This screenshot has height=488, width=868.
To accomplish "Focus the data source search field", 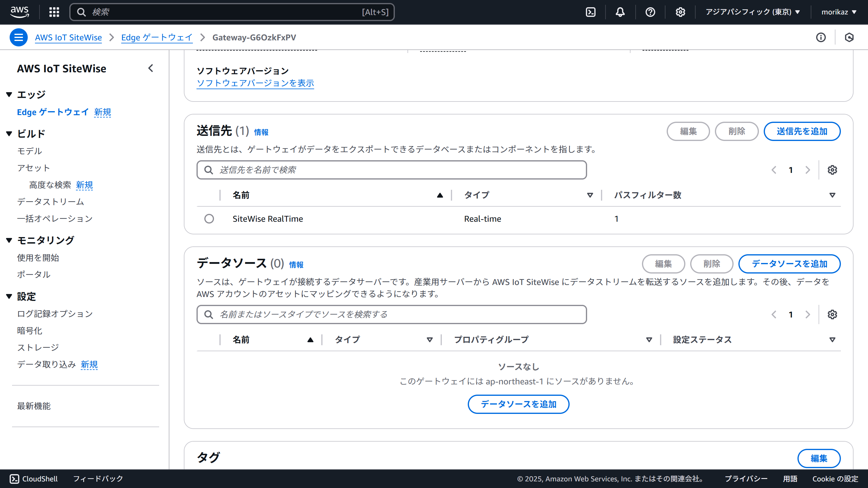I will (392, 314).
